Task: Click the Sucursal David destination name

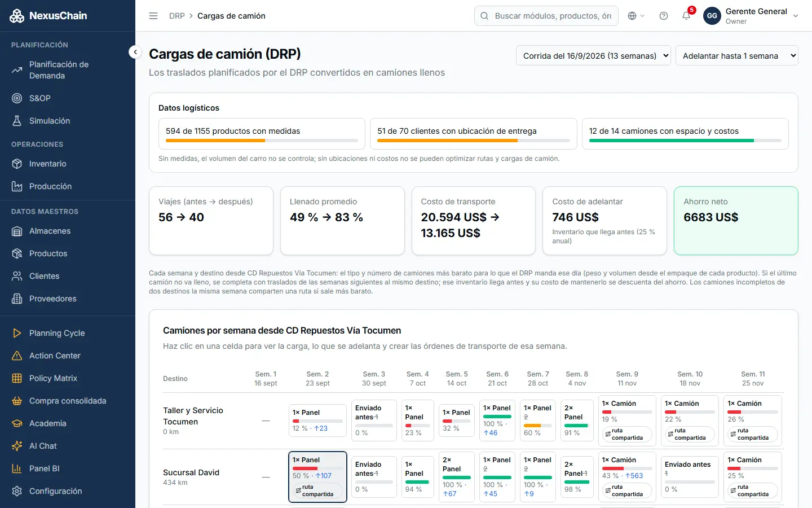Action: click(x=191, y=472)
